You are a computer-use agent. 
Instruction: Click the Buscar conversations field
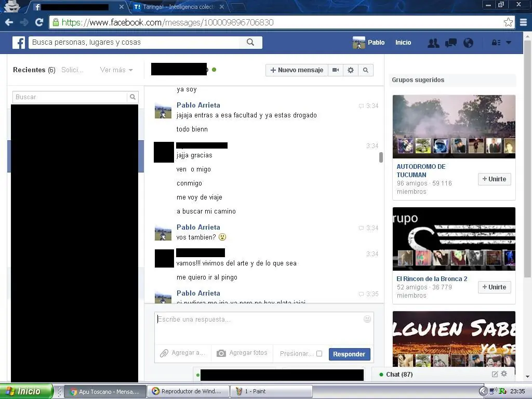pyautogui.click(x=70, y=97)
